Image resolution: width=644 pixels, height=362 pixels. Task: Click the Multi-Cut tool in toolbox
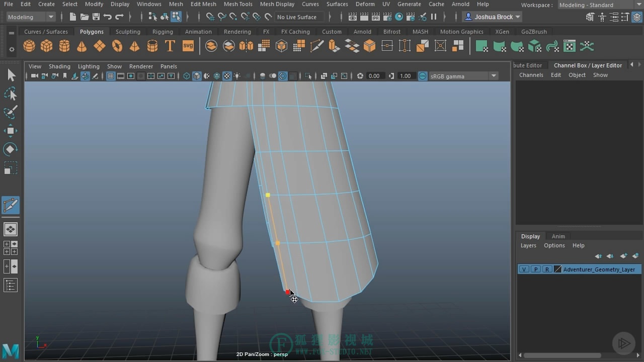(11, 205)
